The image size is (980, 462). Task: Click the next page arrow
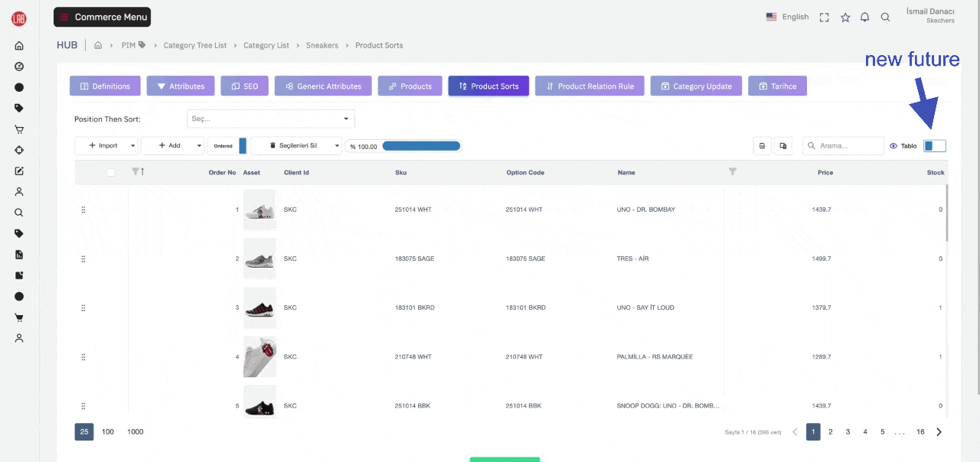click(x=939, y=432)
